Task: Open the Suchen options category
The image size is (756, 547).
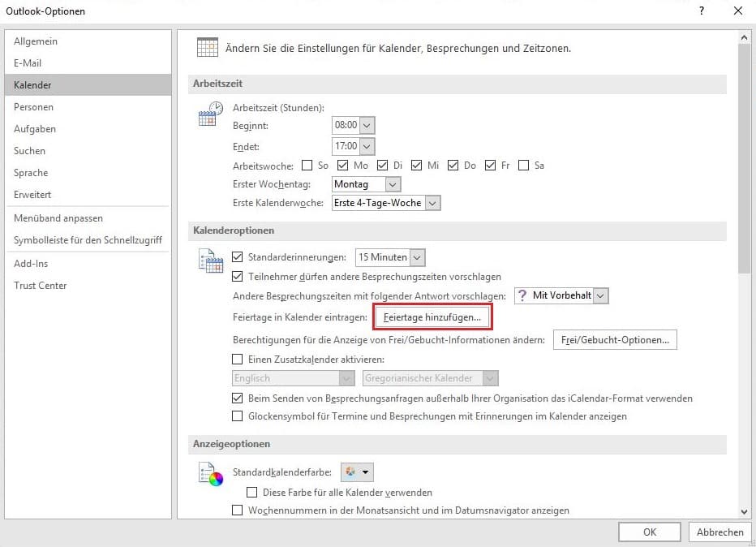Action: (88, 150)
